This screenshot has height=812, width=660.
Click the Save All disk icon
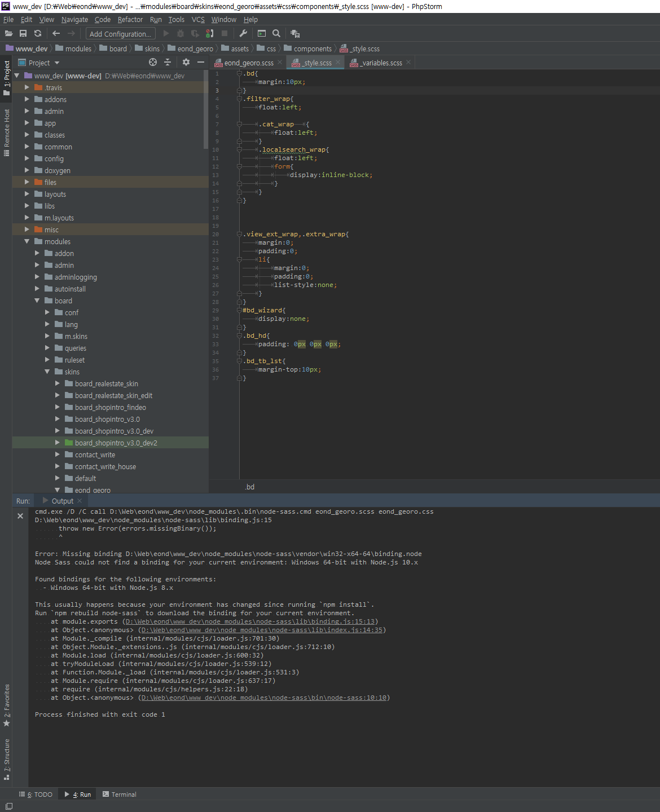pos(23,34)
